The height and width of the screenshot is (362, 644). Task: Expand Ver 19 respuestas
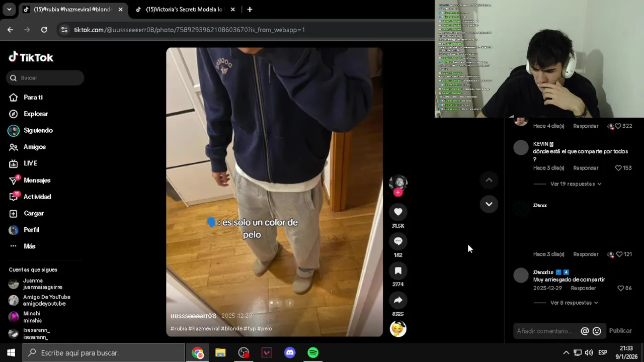[576, 184]
